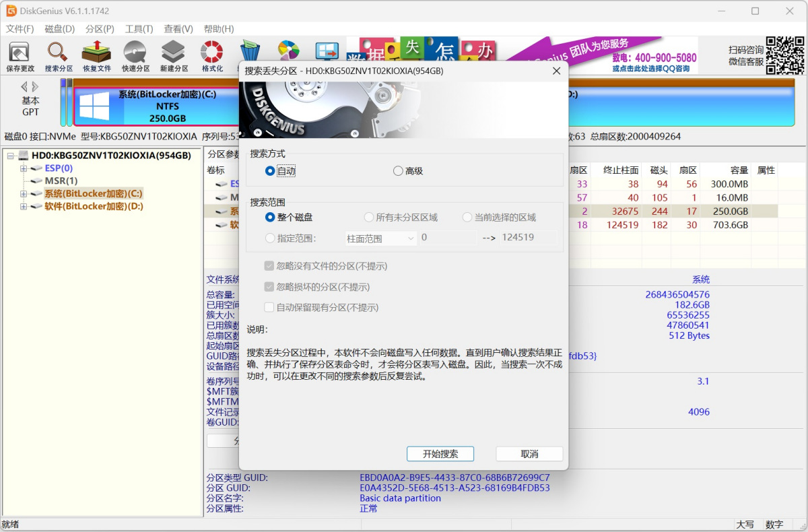The image size is (808, 532).
Task: Select the MSR(1) partition in tree
Action: tap(61, 181)
